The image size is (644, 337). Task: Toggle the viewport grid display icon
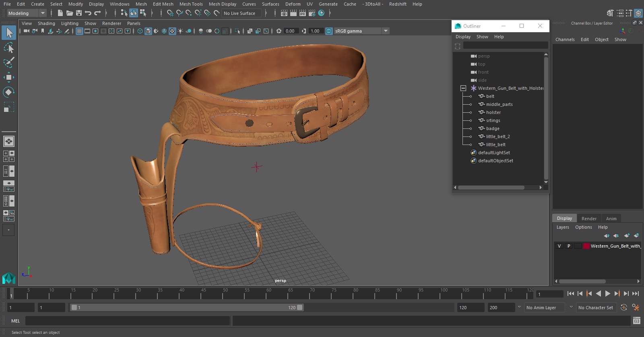pos(79,31)
